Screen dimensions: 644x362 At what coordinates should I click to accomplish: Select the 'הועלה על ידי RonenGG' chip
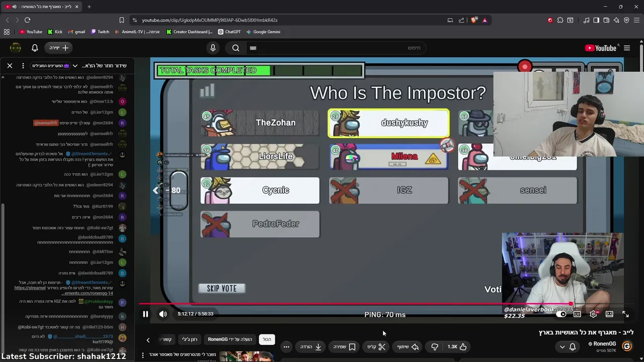pos(230,339)
